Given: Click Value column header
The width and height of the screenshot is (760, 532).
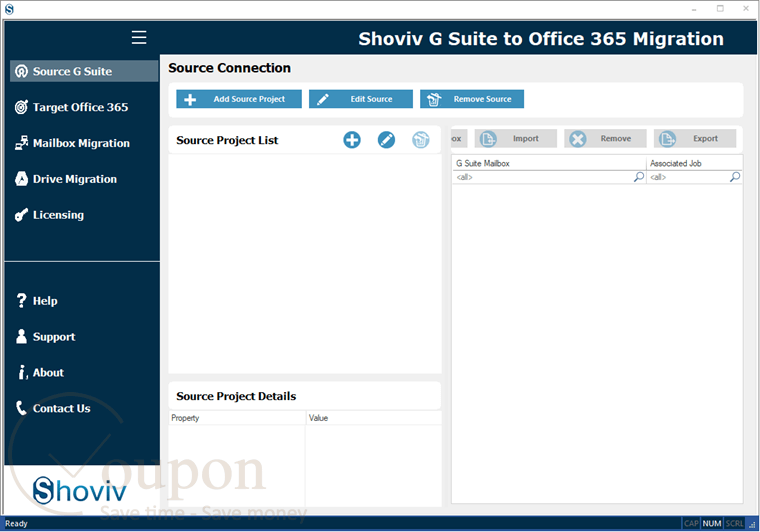Looking at the screenshot, I should click(374, 418).
